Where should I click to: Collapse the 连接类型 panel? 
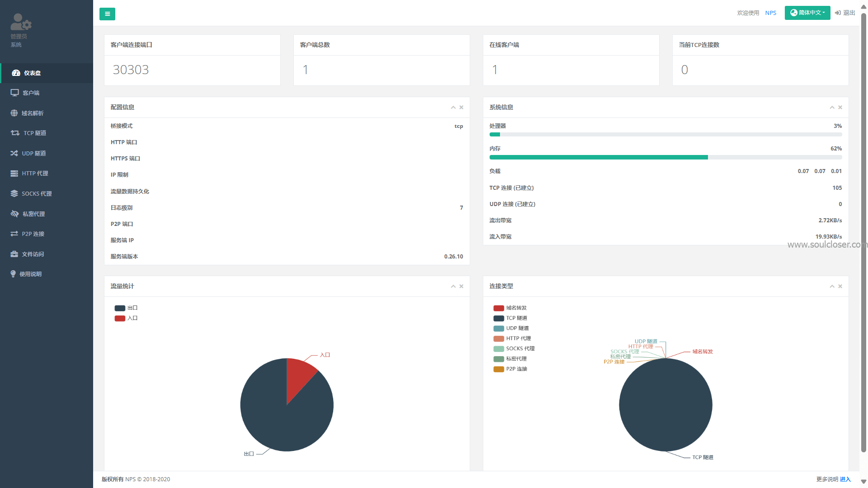click(832, 286)
